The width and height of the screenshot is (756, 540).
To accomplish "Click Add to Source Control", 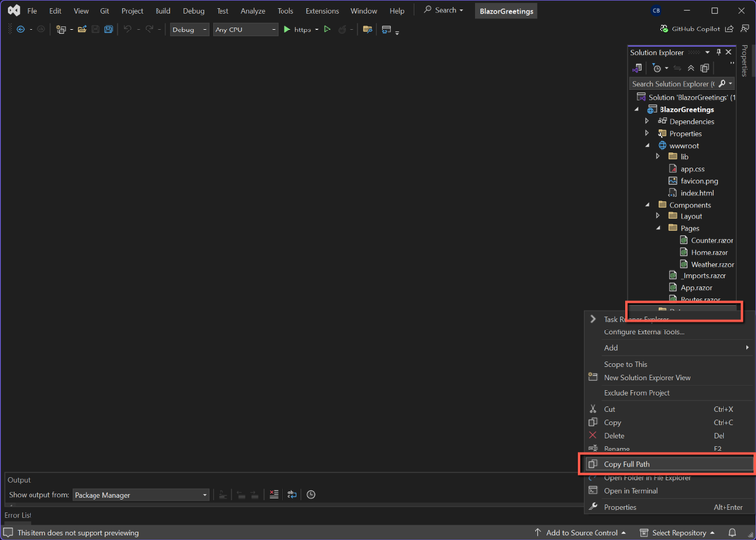I will (x=581, y=533).
